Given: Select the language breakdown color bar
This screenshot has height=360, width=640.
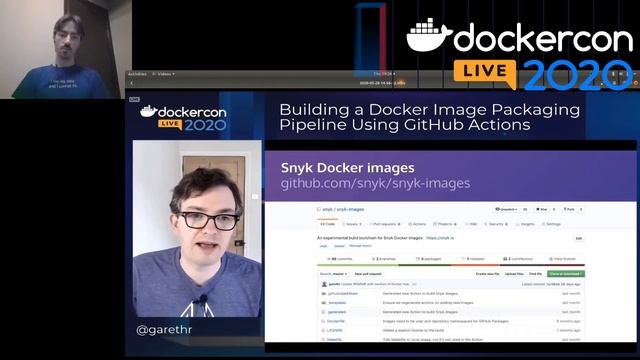Looking at the screenshot, I should (451, 265).
